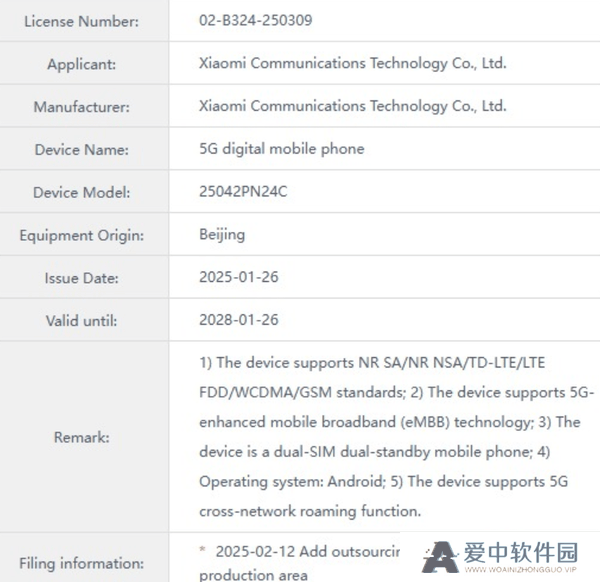Screen dimensions: 600x582
Task: Click issue date 2025-01-26
Action: [x=239, y=277]
